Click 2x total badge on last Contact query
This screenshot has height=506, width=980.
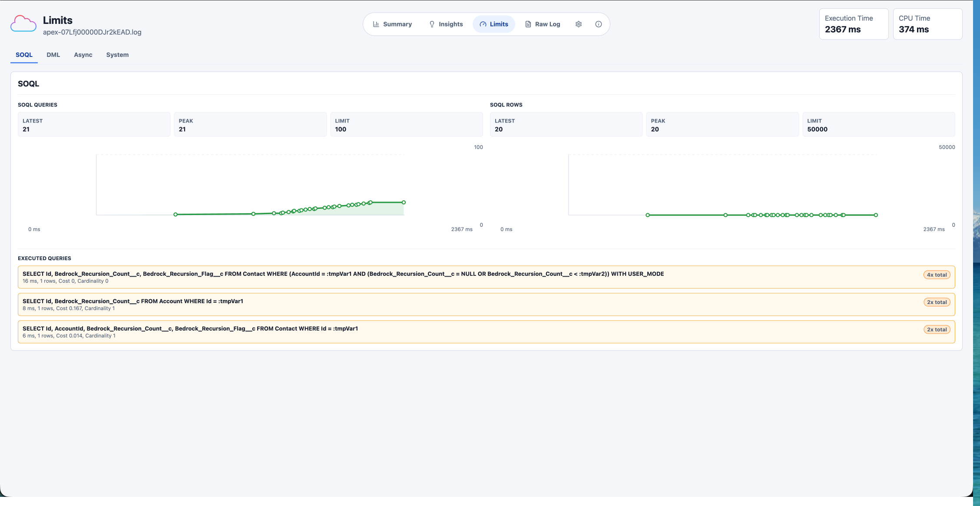937,330
